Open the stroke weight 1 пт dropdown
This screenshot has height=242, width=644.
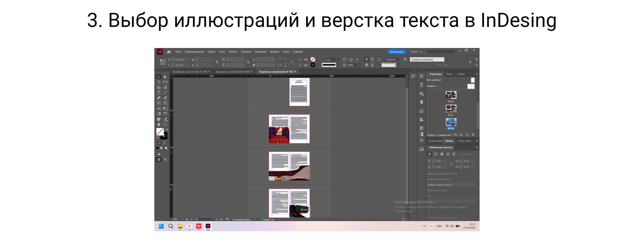(338, 60)
